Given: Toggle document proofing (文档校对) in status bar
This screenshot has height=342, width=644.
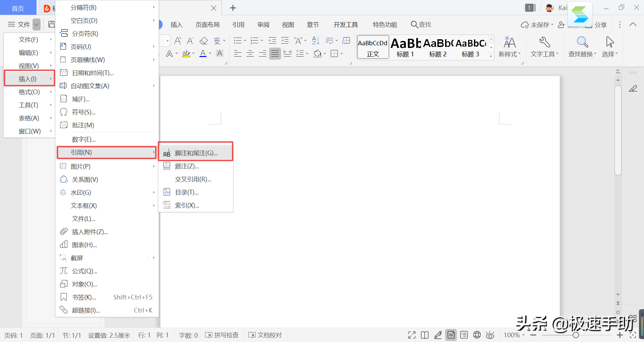Looking at the screenshot, I should tap(265, 335).
